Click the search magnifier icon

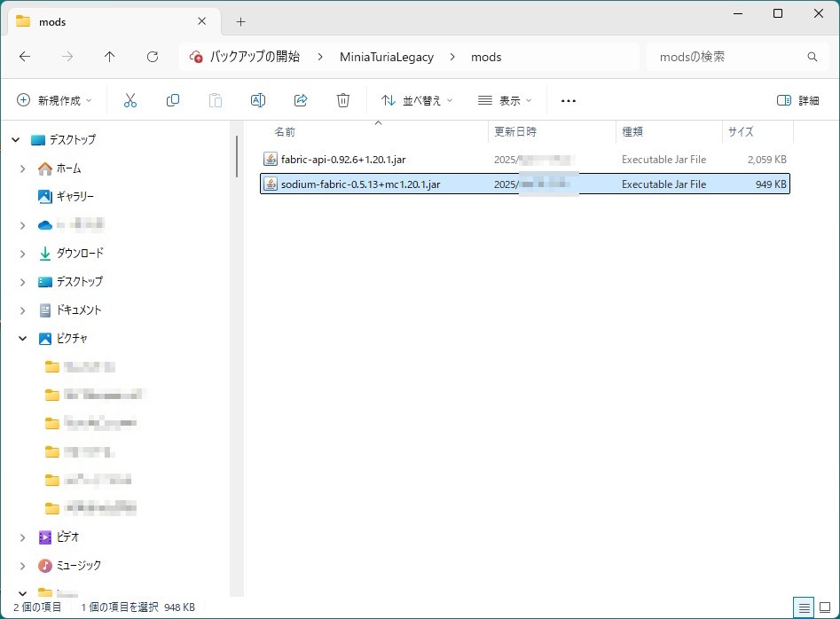click(x=813, y=57)
